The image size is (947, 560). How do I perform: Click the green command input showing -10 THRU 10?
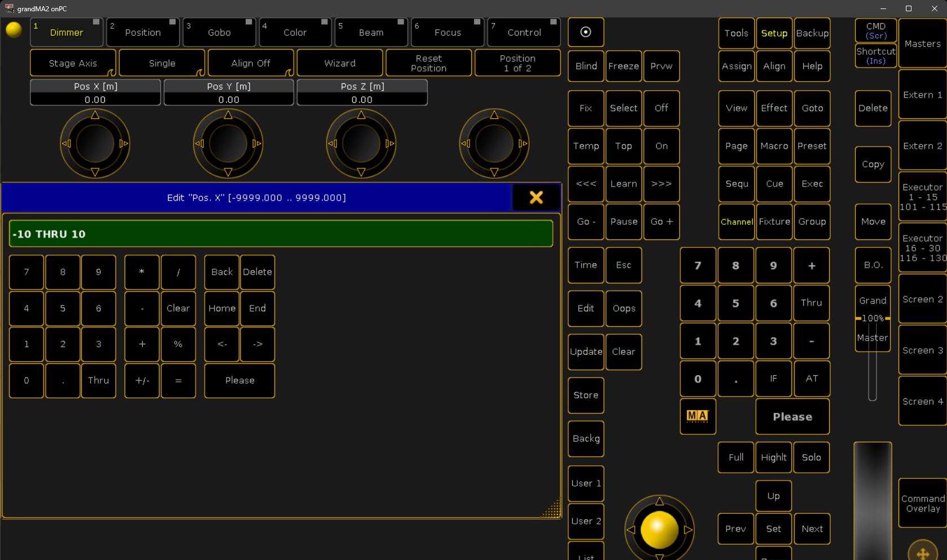[281, 234]
